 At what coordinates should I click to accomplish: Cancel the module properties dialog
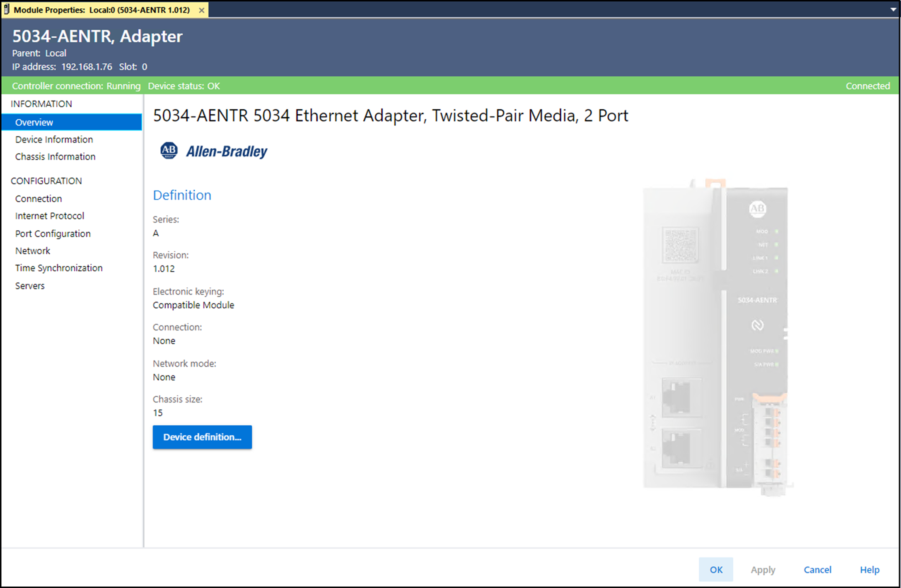pyautogui.click(x=817, y=570)
